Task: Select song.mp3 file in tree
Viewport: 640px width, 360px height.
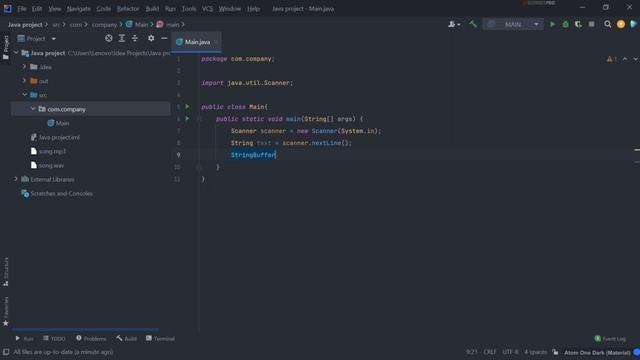Action: coord(48,151)
